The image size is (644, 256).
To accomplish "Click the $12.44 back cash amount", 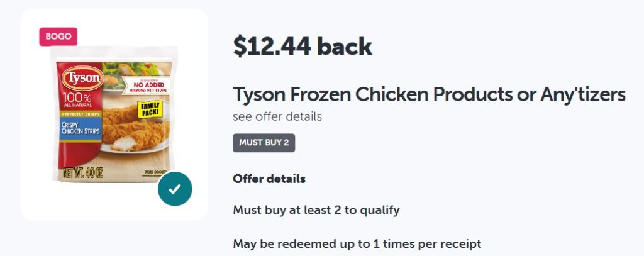I will click(302, 46).
